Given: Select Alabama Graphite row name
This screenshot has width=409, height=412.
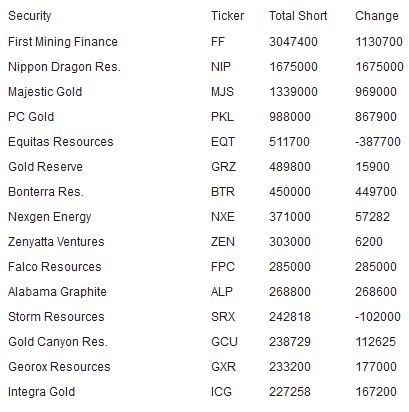Looking at the screenshot, I should pyautogui.click(x=57, y=292).
